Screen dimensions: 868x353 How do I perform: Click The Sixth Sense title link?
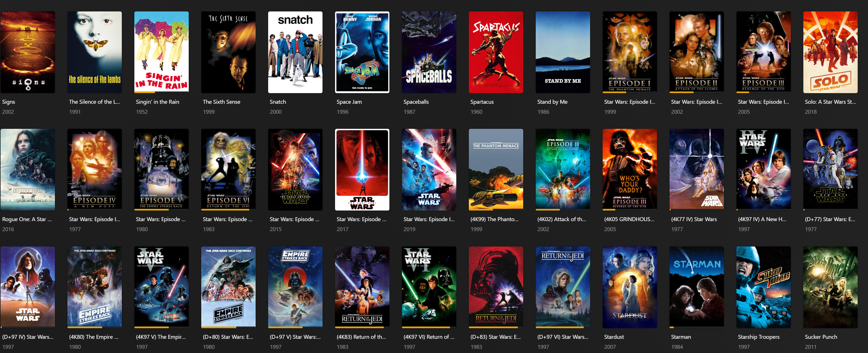pos(221,102)
